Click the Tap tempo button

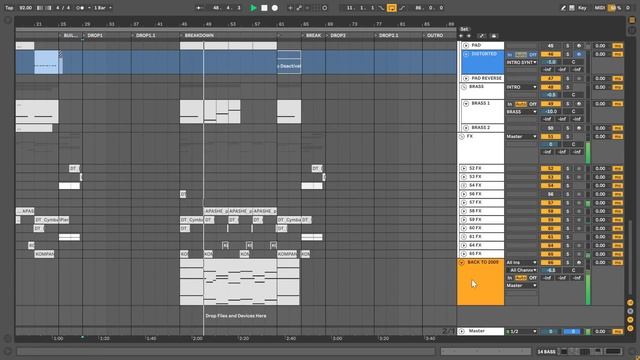pos(9,8)
